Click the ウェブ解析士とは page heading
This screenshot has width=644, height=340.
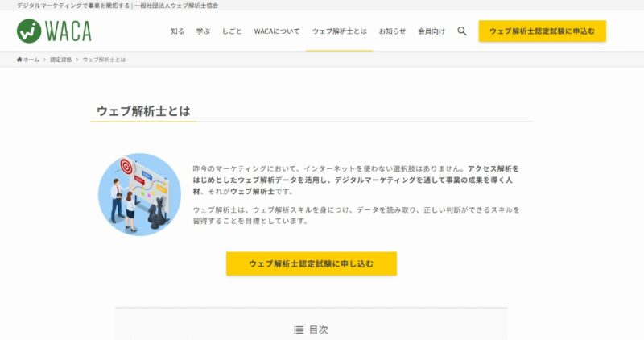(x=143, y=111)
